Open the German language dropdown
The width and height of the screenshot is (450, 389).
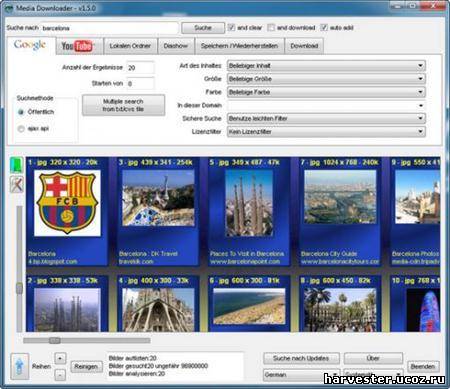301,375
